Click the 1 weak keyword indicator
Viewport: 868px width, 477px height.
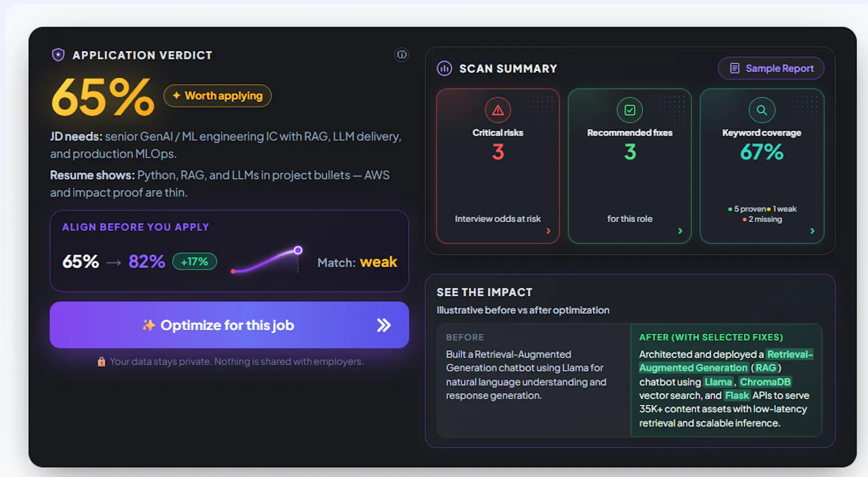click(782, 209)
